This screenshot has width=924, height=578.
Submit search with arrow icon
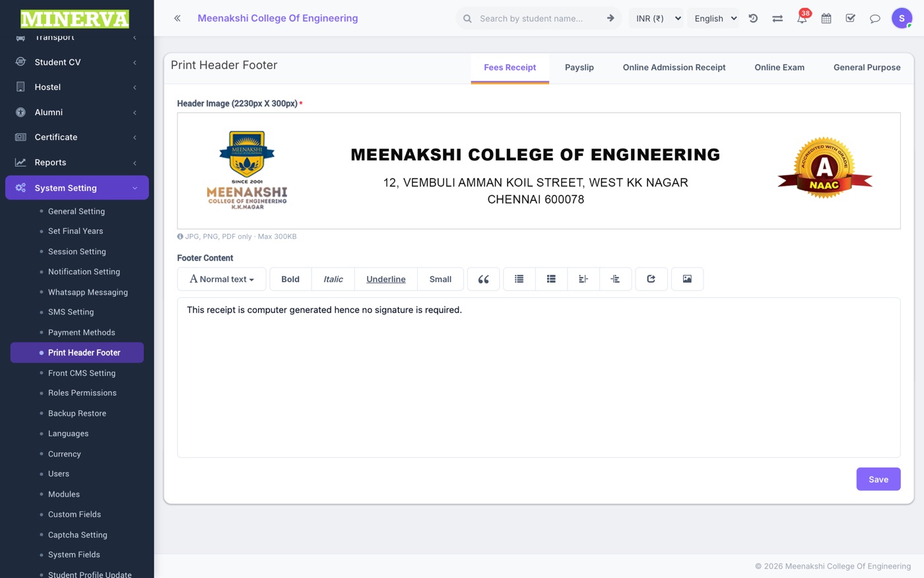[610, 18]
